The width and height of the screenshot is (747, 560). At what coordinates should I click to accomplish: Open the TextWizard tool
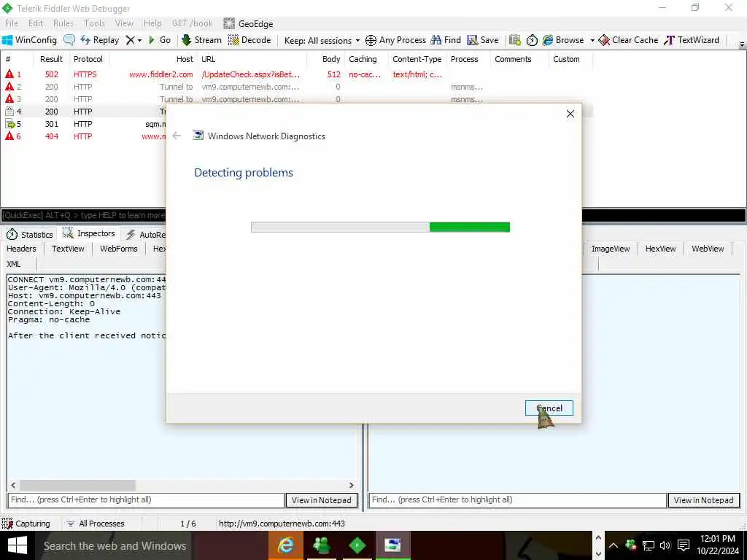click(692, 40)
